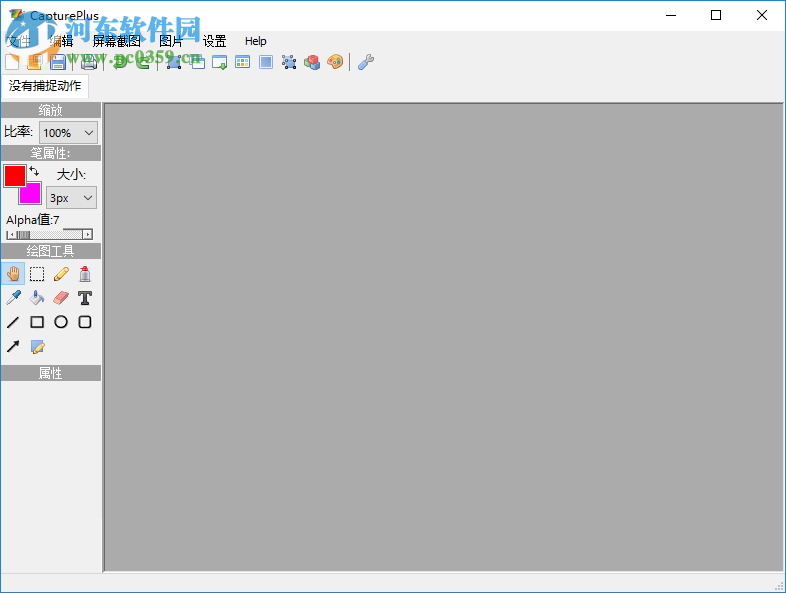The height and width of the screenshot is (593, 786).
Task: Pick the magenta background color swatch
Action: 31,193
